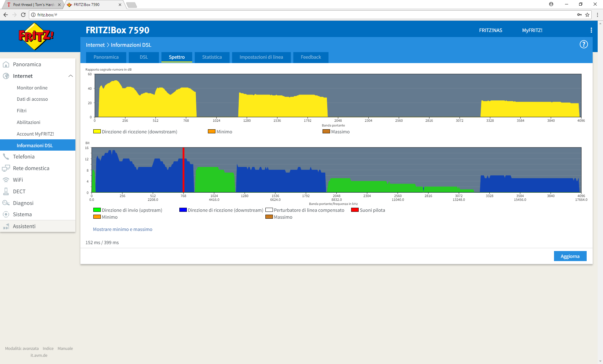
Task: Expand the Assistenti section
Action: [24, 226]
